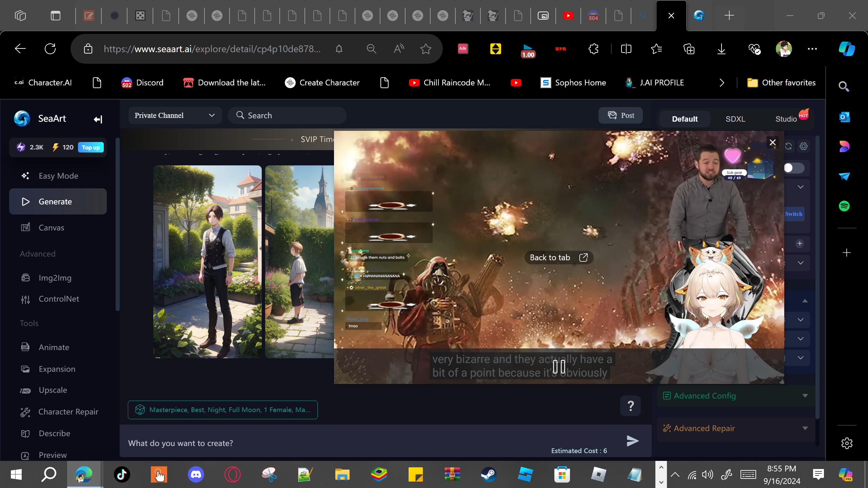Open the generated image of the man in vest

click(x=208, y=262)
